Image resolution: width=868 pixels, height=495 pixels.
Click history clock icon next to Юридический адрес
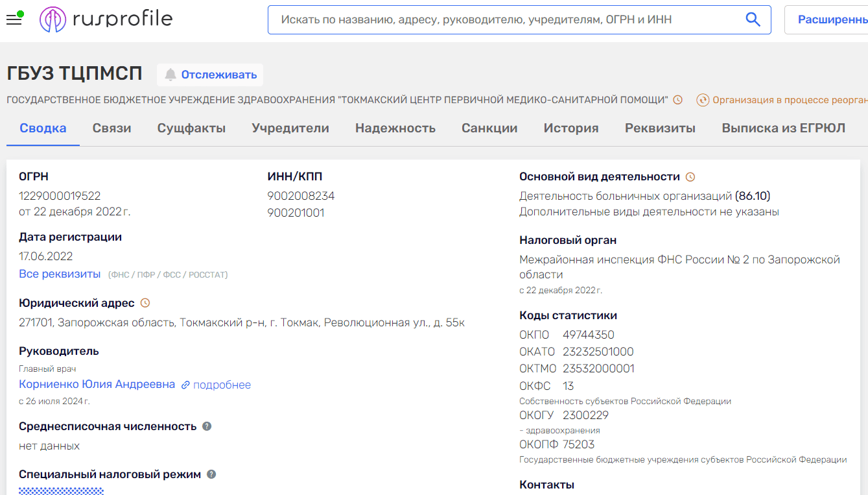145,303
